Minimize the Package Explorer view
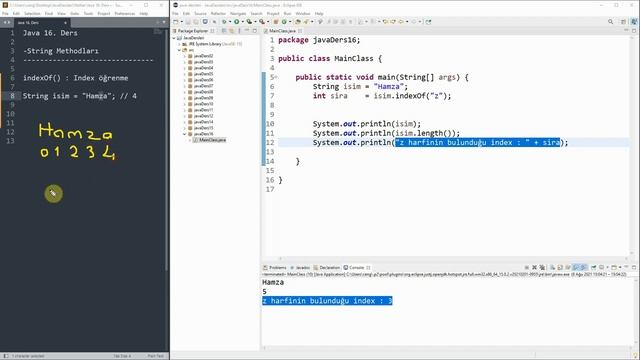This screenshot has width=640, height=360. pyautogui.click(x=247, y=31)
